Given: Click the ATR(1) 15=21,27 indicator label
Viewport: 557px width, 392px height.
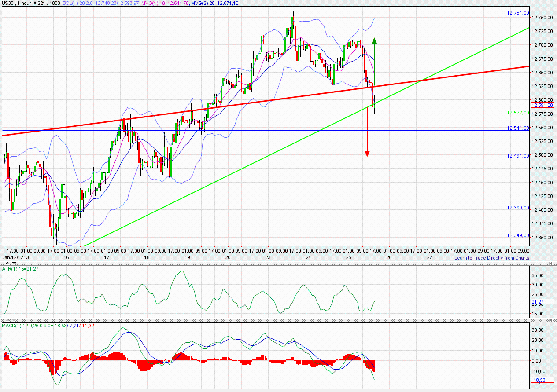Looking at the screenshot, I should coord(20,269).
